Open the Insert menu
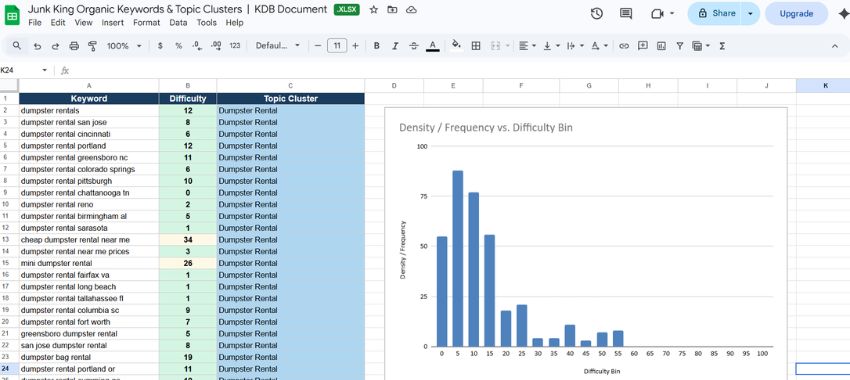 [113, 23]
